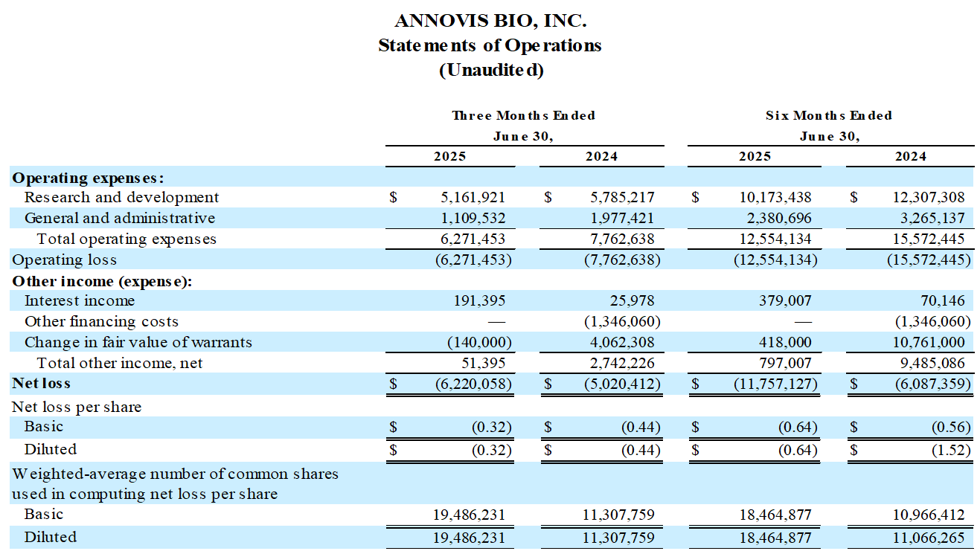Screen dimensions: 980x551
Task: Click the value 797,007
Action: (x=785, y=364)
